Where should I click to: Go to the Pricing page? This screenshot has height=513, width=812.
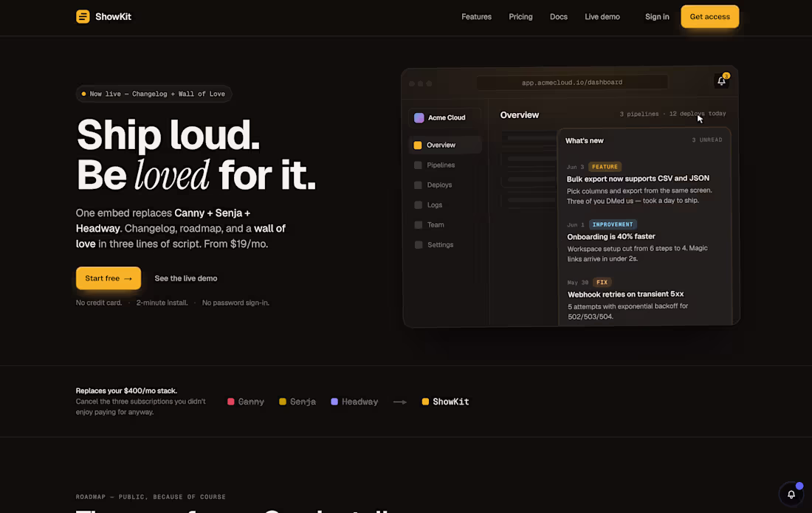(x=520, y=16)
